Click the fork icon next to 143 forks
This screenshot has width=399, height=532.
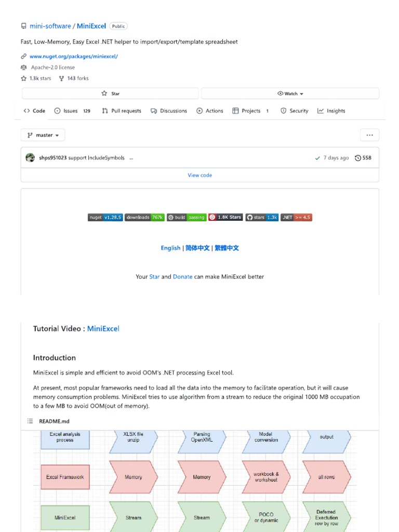61,78
